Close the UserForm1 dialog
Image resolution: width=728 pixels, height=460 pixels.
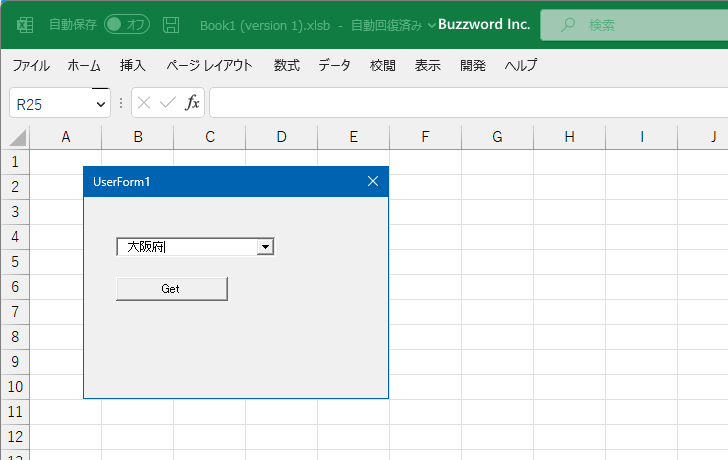[373, 181]
